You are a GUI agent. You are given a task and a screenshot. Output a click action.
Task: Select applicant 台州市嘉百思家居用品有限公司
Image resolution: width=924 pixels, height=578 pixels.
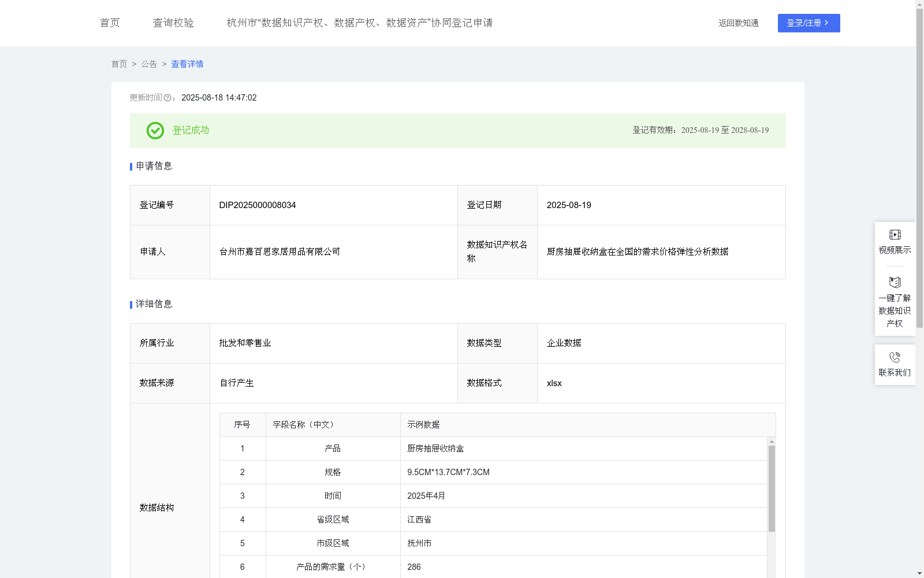pos(280,252)
